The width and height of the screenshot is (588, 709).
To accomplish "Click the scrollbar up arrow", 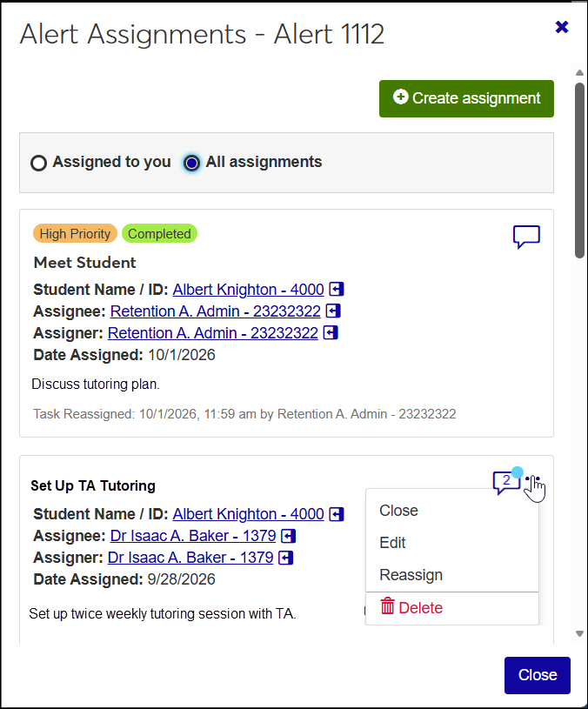I will [579, 72].
